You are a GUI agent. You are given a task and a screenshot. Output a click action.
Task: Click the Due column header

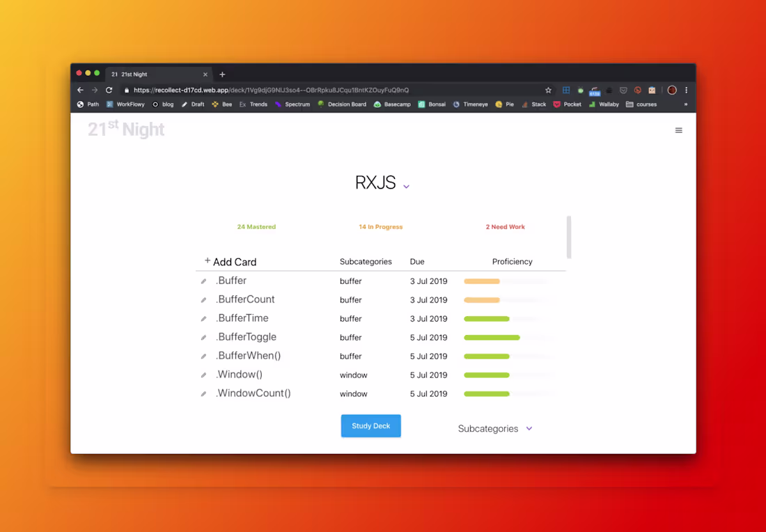coord(417,261)
